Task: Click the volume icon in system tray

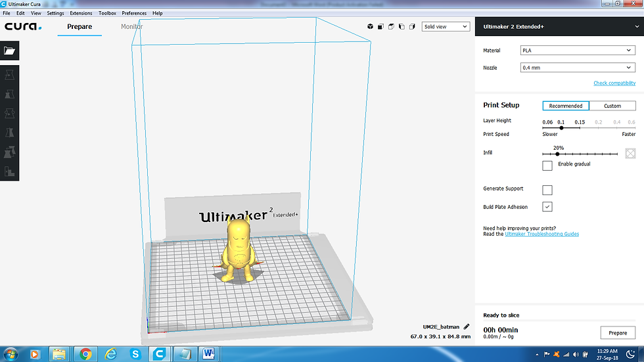Action: [576, 354]
